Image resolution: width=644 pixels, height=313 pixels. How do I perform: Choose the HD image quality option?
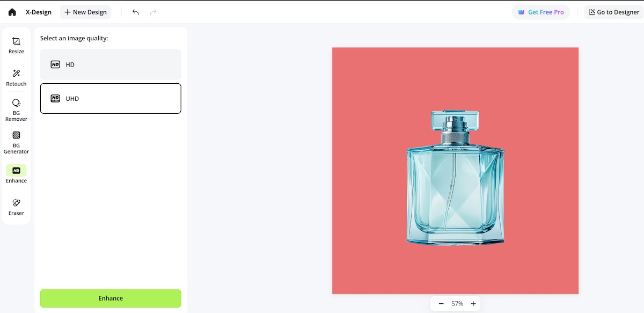(111, 64)
